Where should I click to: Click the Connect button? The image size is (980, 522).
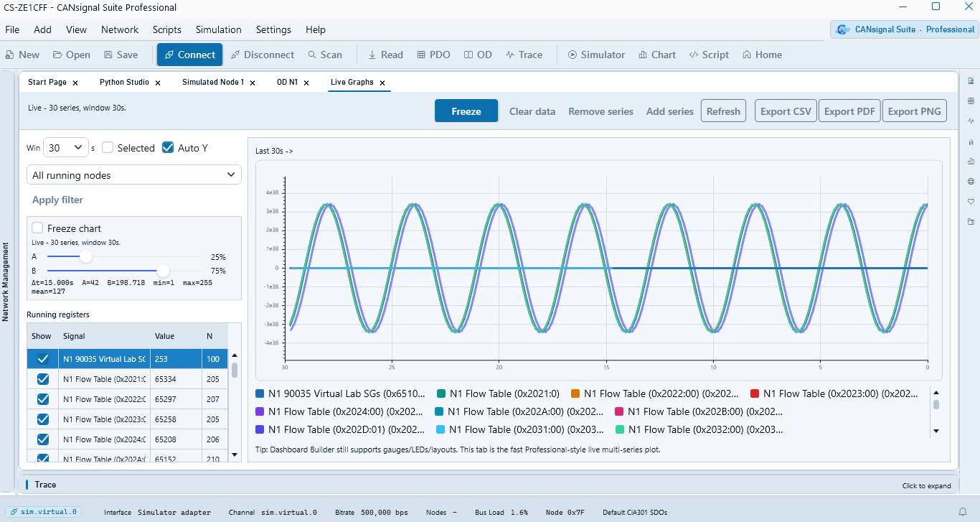(x=189, y=55)
